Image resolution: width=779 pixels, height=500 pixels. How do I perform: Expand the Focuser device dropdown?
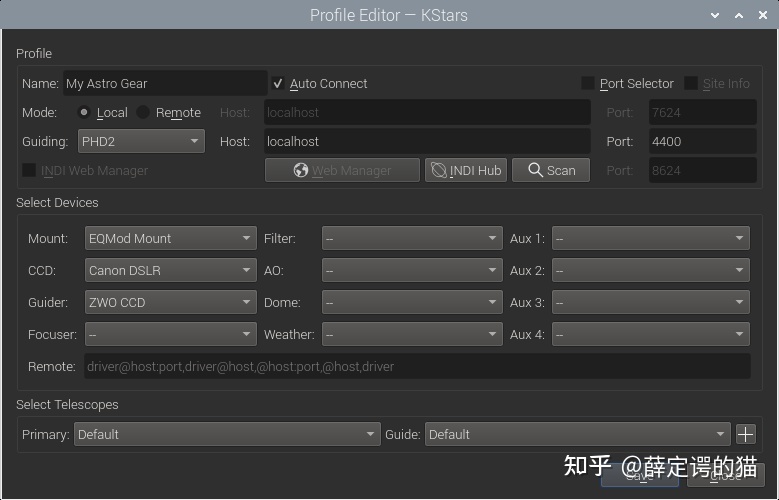coord(170,334)
